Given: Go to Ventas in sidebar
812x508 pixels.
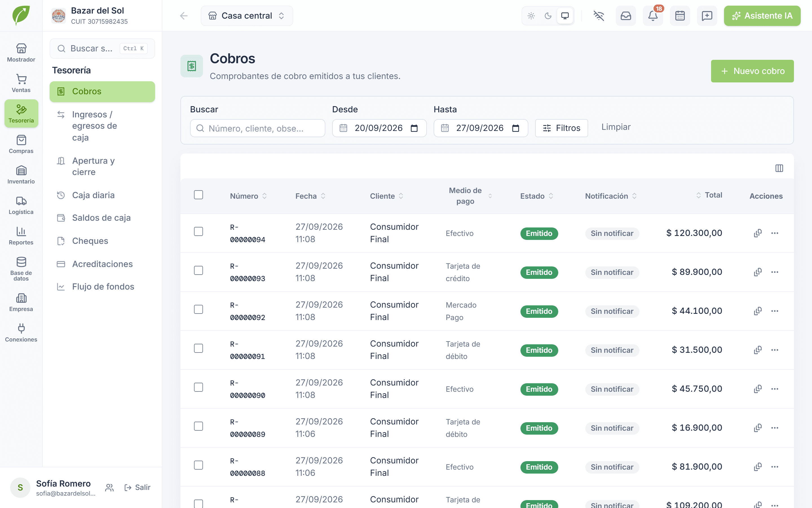Looking at the screenshot, I should pyautogui.click(x=21, y=83).
